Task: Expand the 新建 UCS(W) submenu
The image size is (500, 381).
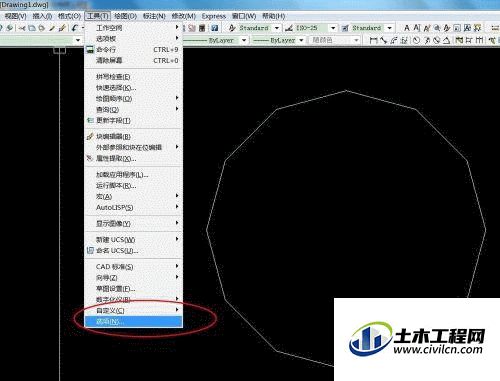Action: [x=133, y=240]
